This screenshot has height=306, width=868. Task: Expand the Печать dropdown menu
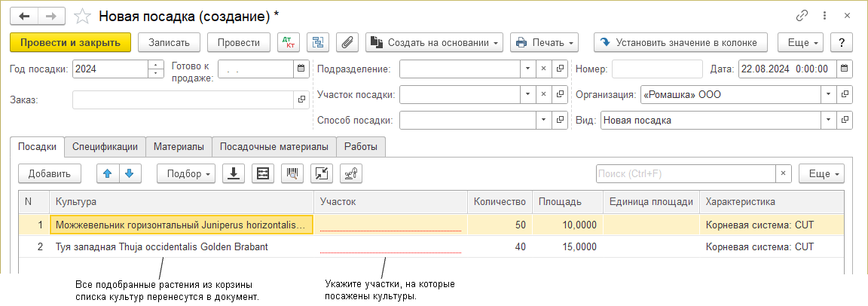pyautogui.click(x=543, y=43)
